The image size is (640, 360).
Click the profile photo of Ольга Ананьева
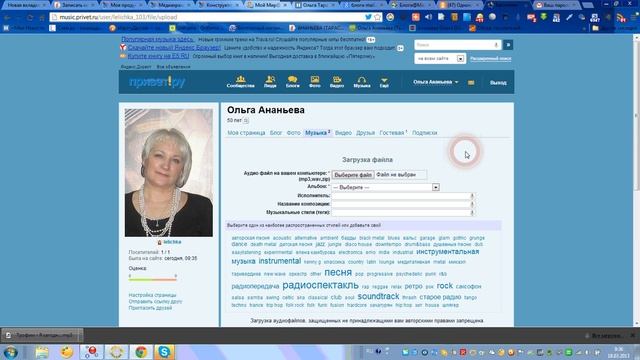click(169, 172)
